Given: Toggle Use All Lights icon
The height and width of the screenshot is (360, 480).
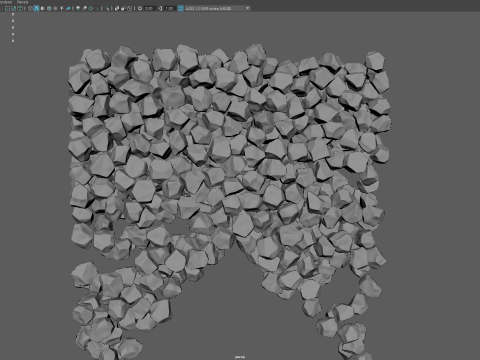Looking at the screenshot, I should pyautogui.click(x=62, y=8).
